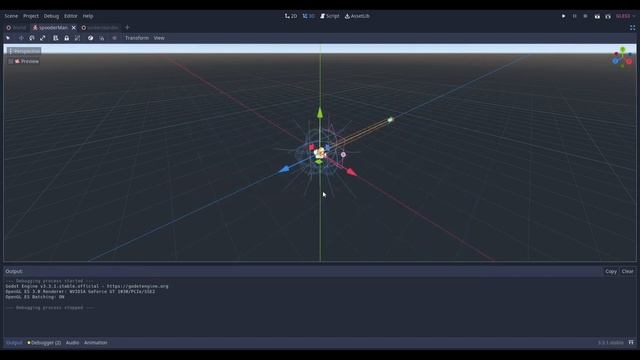
Task: Activate the Move Mode tool
Action: pos(21,38)
